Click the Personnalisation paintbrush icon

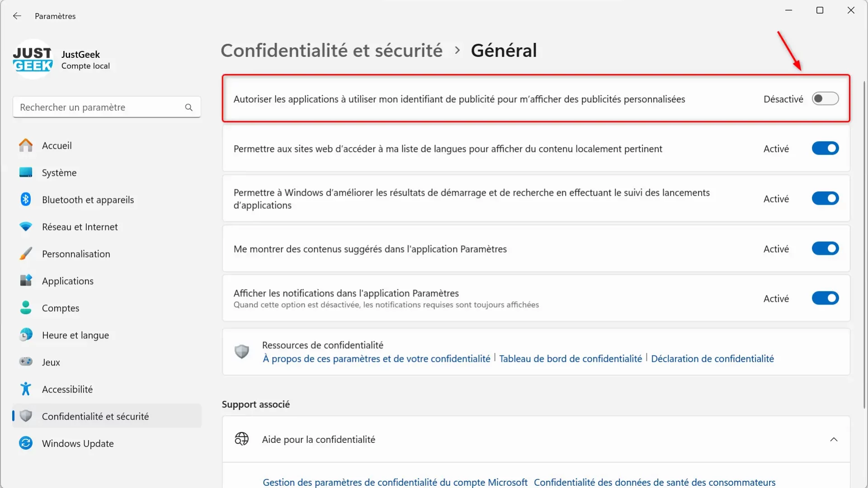[26, 253]
